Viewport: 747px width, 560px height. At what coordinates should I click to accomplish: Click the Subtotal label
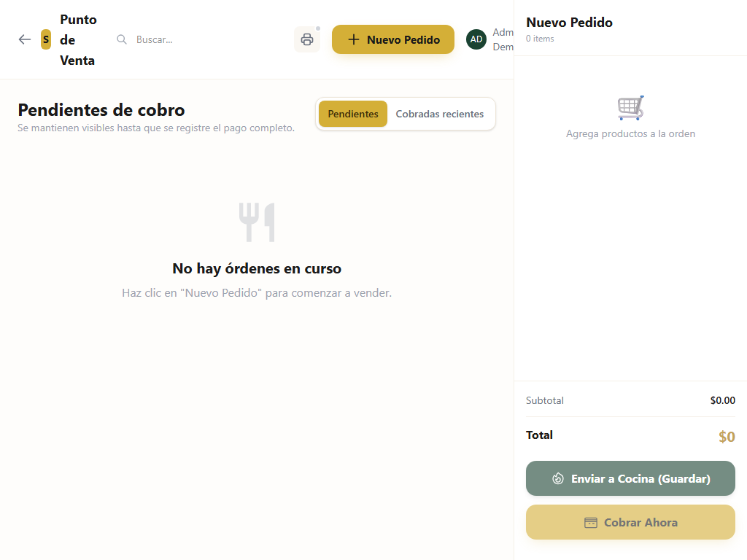click(544, 400)
